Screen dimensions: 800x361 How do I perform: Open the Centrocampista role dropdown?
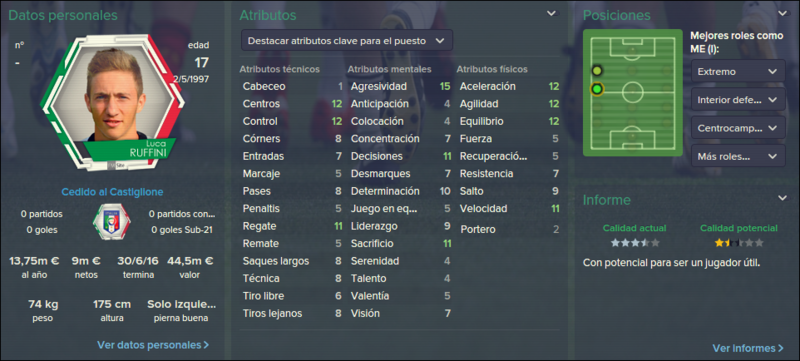(738, 128)
